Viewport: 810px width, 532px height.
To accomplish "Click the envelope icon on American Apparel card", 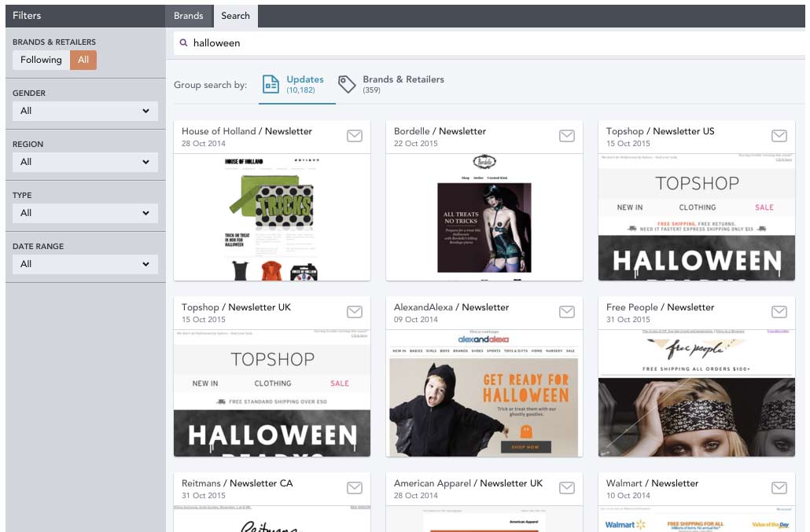I will pyautogui.click(x=567, y=488).
